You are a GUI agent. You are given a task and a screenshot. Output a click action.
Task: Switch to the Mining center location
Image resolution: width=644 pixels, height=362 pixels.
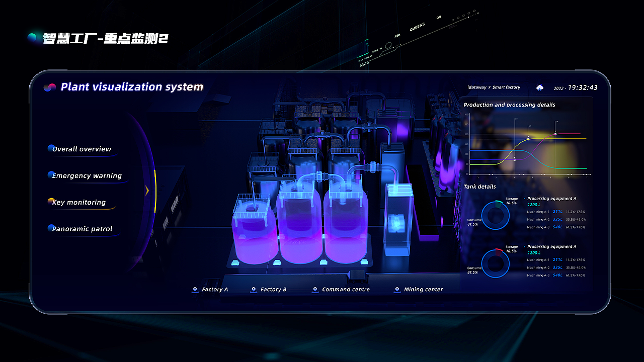coord(419,290)
